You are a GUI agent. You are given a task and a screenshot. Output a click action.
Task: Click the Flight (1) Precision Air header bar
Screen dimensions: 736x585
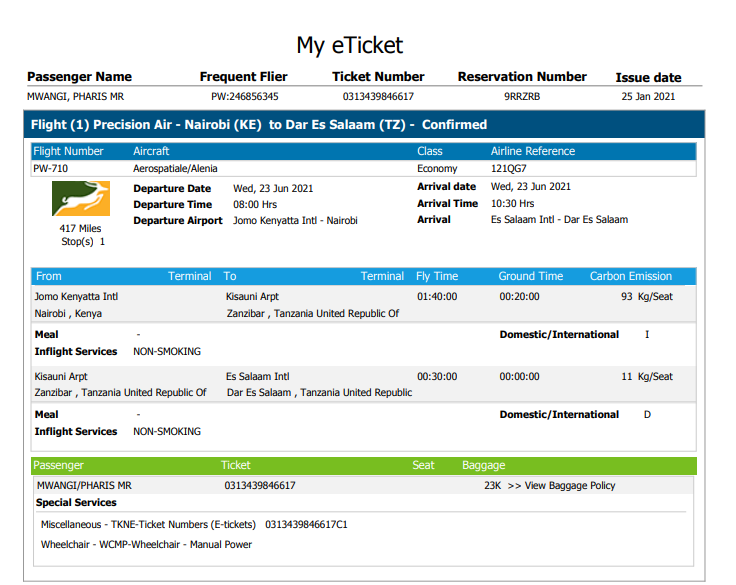364,124
